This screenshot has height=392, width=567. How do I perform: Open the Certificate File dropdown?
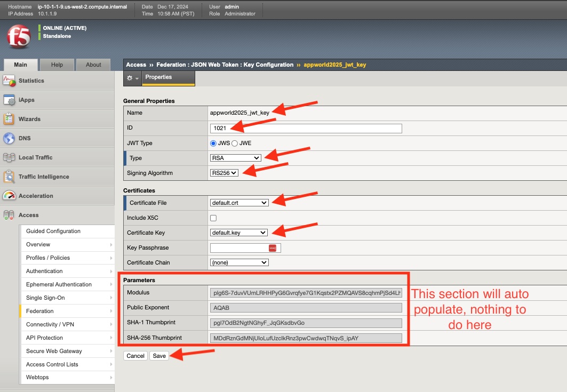coord(239,203)
